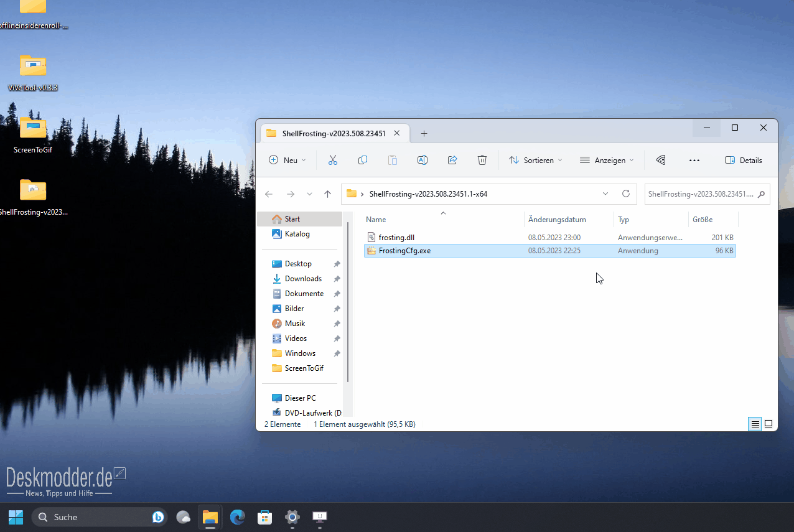This screenshot has width=794, height=532.
Task: Open the more options ellipsis menu
Action: pos(694,161)
